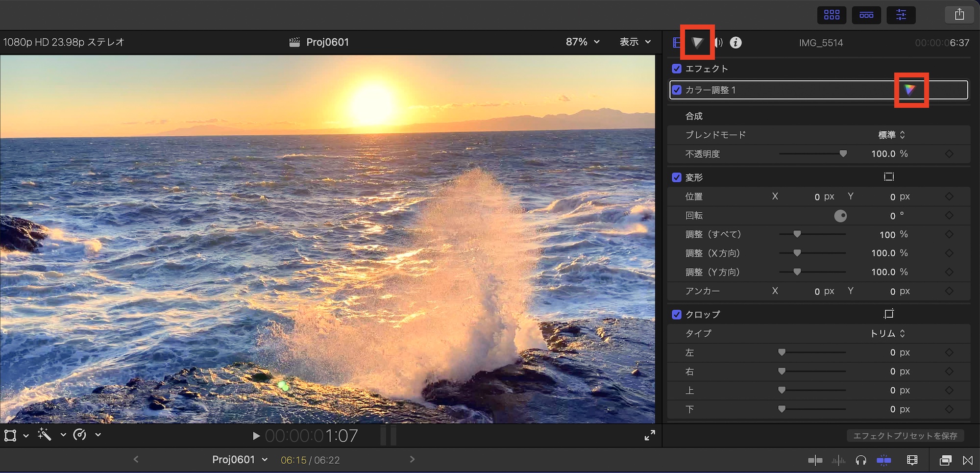Click the Share export icon
This screenshot has height=473, width=980.
(959, 15)
